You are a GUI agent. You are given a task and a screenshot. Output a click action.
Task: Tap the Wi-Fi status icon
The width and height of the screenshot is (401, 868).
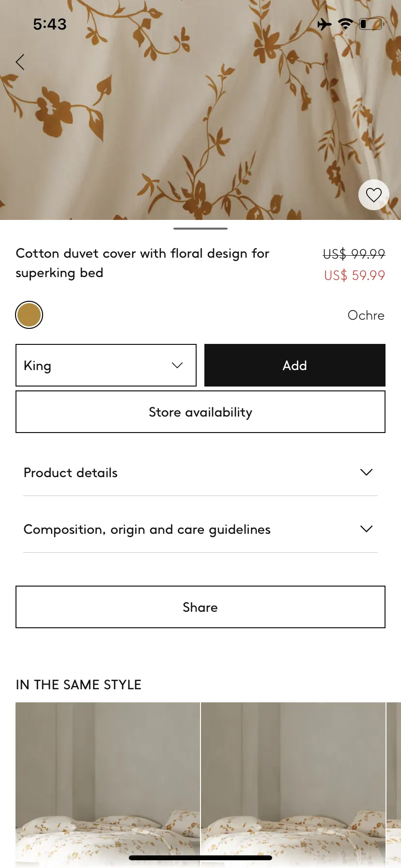pos(345,24)
